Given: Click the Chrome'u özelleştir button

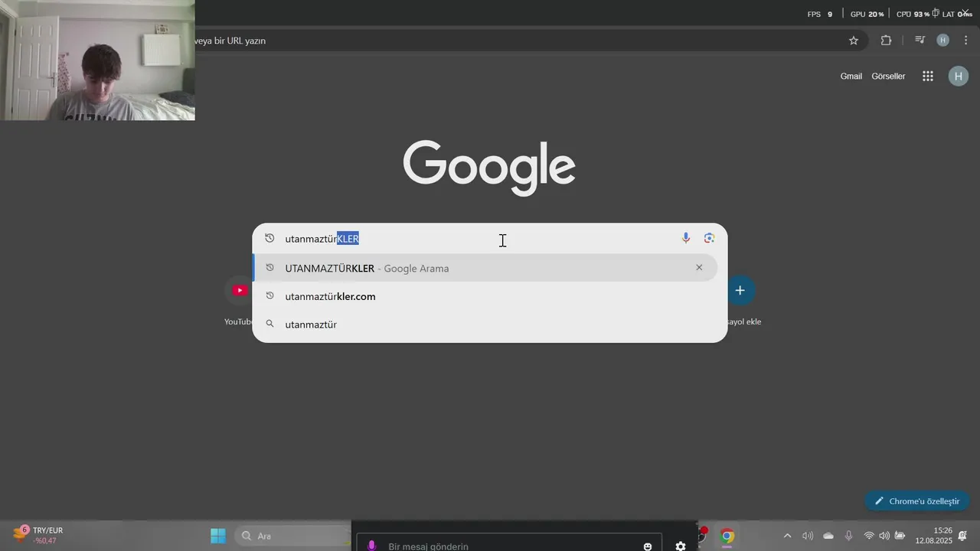Looking at the screenshot, I should point(917,501).
